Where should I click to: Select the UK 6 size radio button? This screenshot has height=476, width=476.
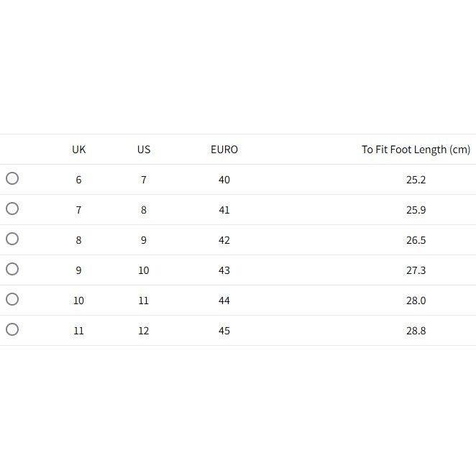coord(12,178)
